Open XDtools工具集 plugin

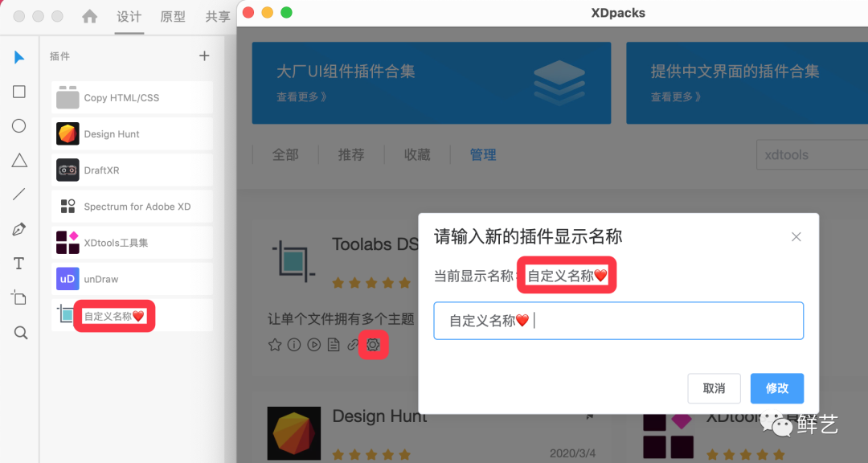133,243
